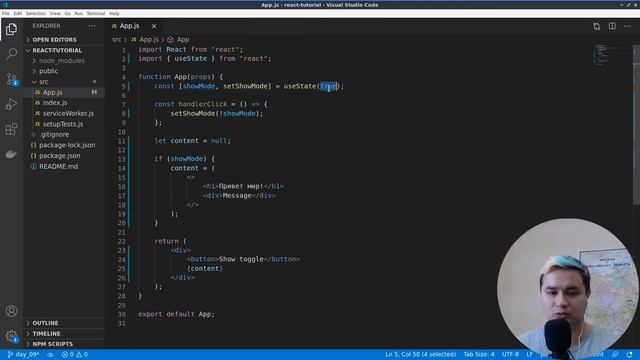The width and height of the screenshot is (640, 360).
Task: Open the Explorer view in activity bar
Action: 11,29
